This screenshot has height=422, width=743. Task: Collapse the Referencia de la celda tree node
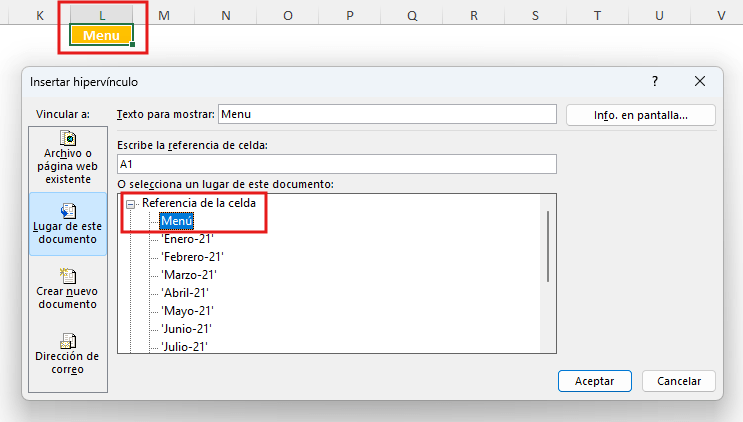click(x=130, y=204)
